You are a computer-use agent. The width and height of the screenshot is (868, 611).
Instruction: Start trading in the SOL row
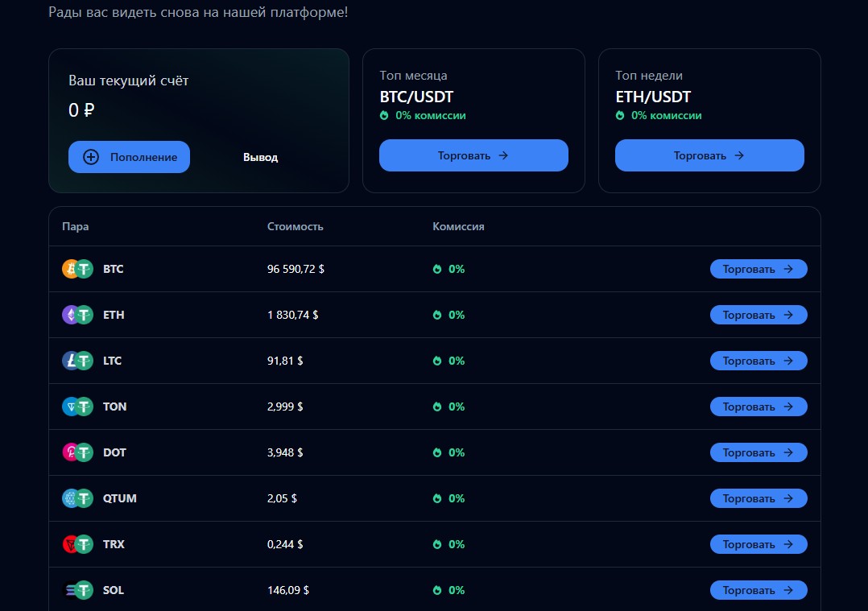(758, 590)
